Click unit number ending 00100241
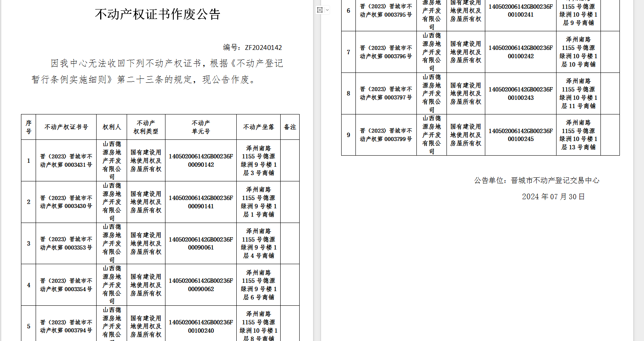 (x=521, y=11)
